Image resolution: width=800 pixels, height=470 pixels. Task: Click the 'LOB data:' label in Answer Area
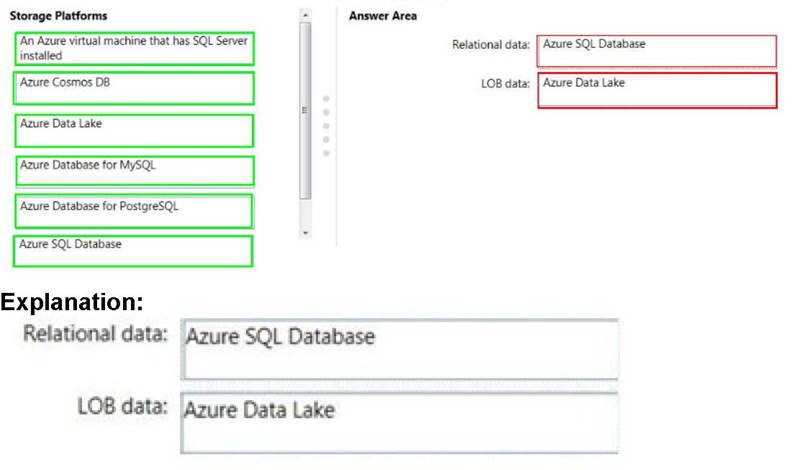tap(505, 84)
